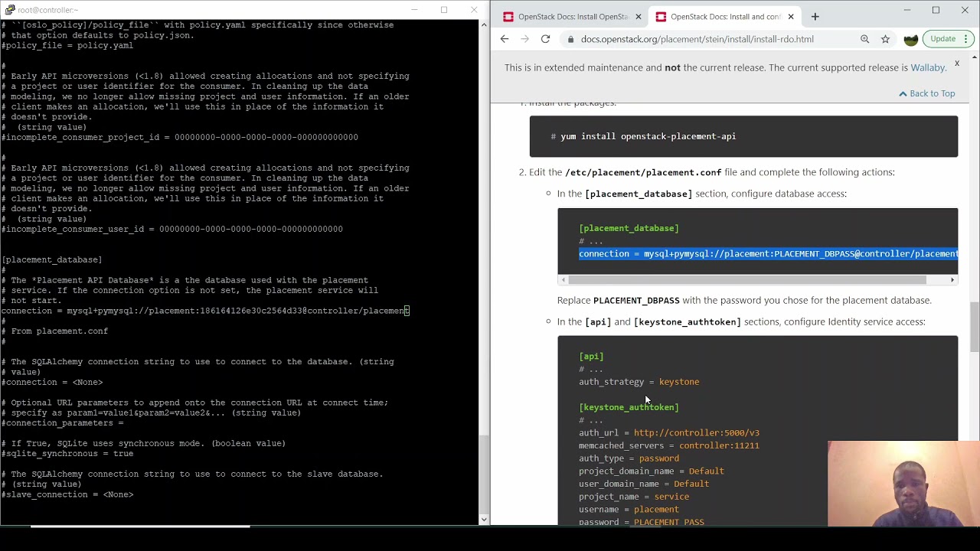
Task: Click 'Replace PLACEMENT_DBPASS' instruction text
Action: click(744, 301)
